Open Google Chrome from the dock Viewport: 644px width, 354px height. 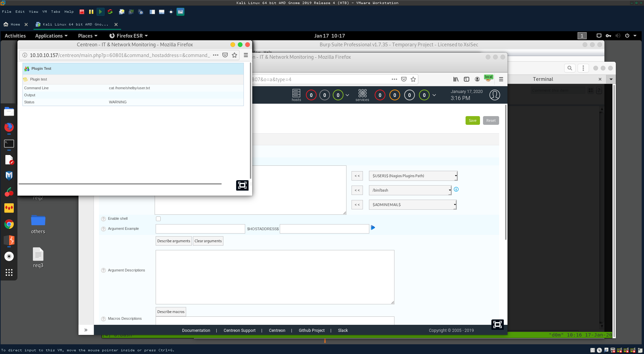[x=9, y=224]
